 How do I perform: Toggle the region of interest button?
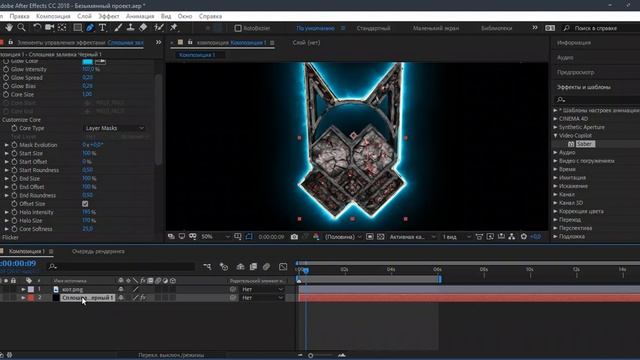coord(370,237)
